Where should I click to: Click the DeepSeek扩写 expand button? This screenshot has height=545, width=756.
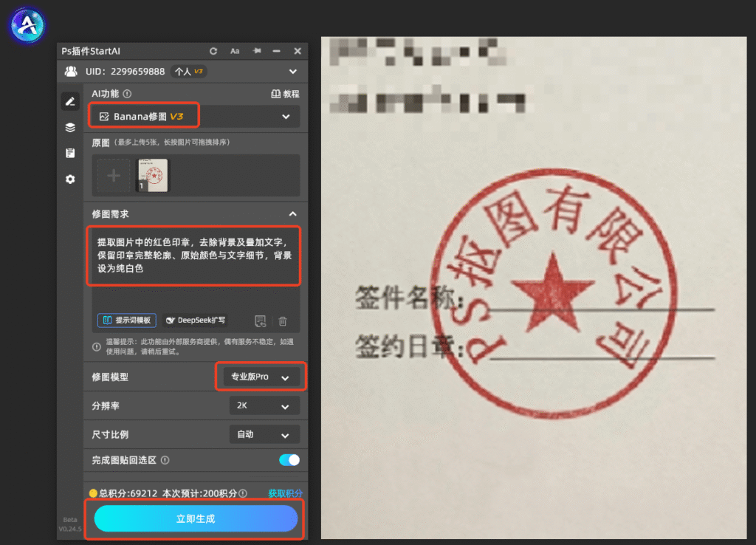(195, 321)
